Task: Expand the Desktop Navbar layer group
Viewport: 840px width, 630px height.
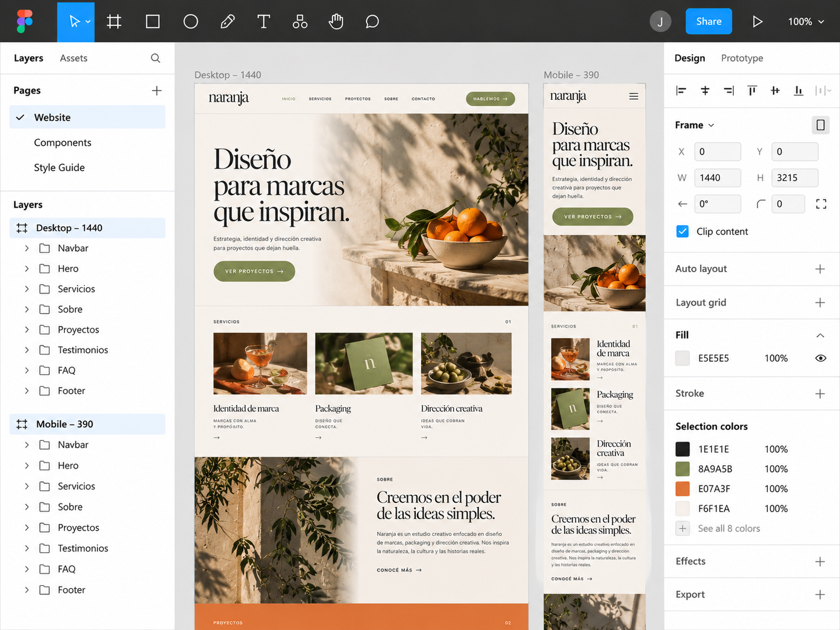Action: [x=27, y=248]
